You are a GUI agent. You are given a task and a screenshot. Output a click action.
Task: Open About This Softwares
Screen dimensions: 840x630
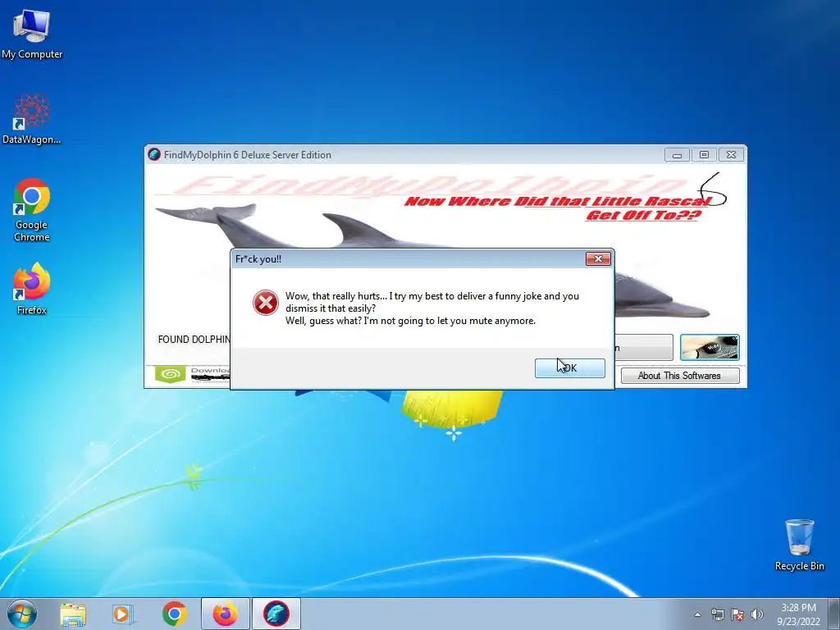pos(679,376)
